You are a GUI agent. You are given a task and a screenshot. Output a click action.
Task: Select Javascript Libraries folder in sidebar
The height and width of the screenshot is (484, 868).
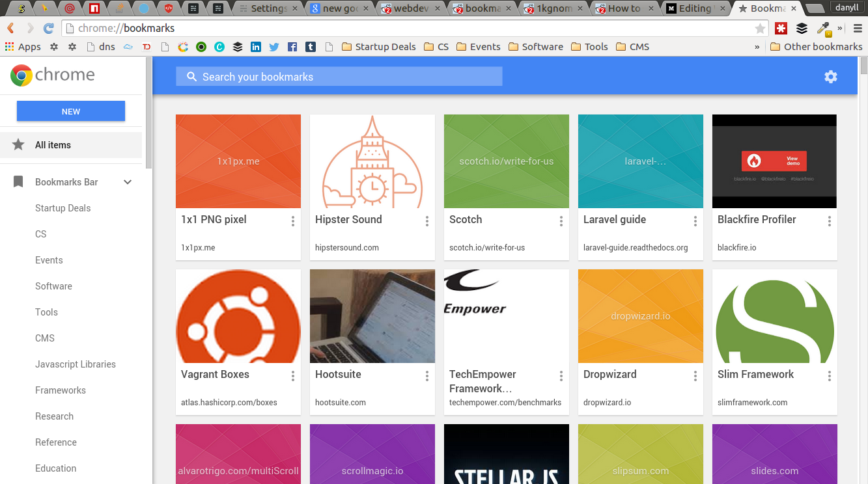tap(76, 364)
